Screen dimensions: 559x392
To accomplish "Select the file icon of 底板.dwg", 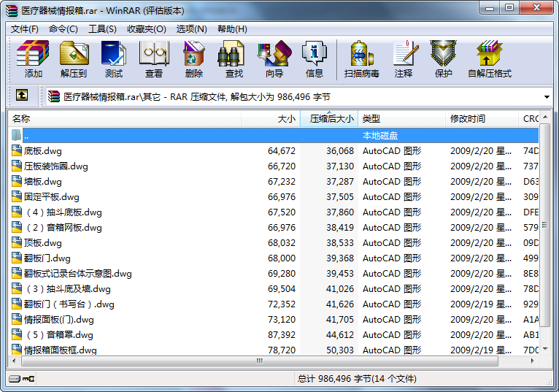I will coord(16,150).
